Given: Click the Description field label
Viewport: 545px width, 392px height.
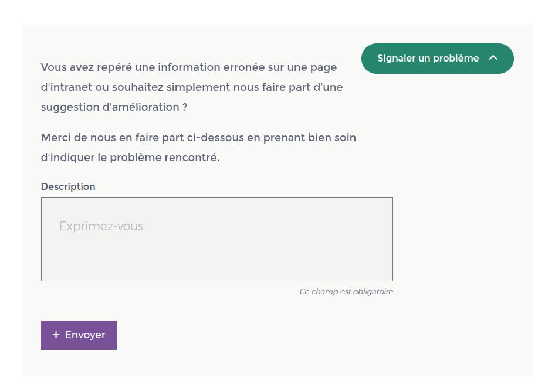Looking at the screenshot, I should point(68,186).
